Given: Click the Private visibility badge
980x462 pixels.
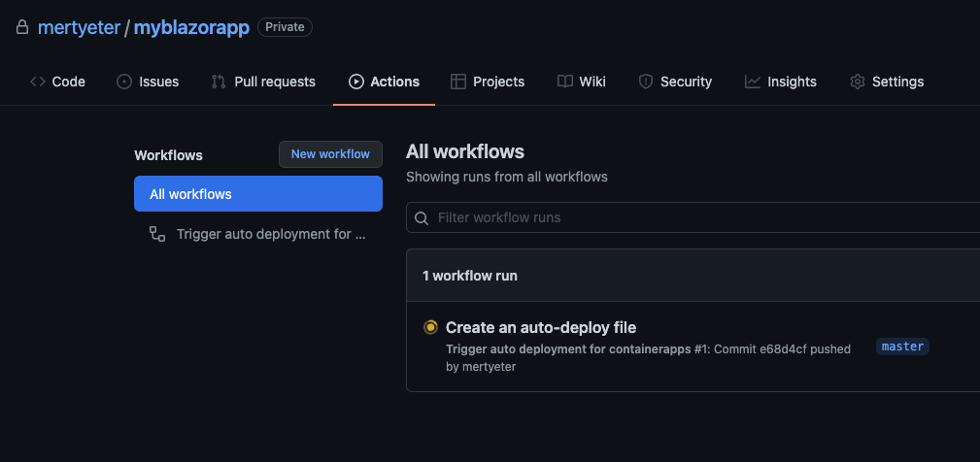Looking at the screenshot, I should (x=285, y=27).
